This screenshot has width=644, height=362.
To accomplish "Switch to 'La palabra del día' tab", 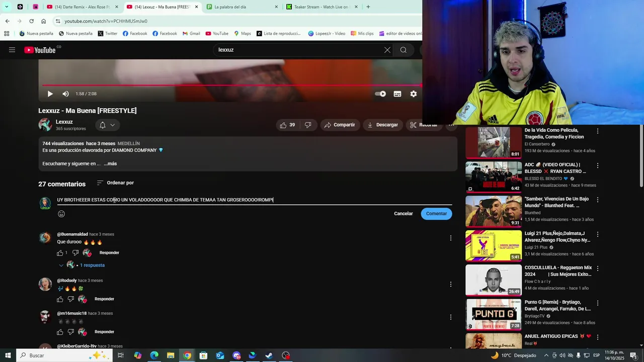I will tap(242, 7).
